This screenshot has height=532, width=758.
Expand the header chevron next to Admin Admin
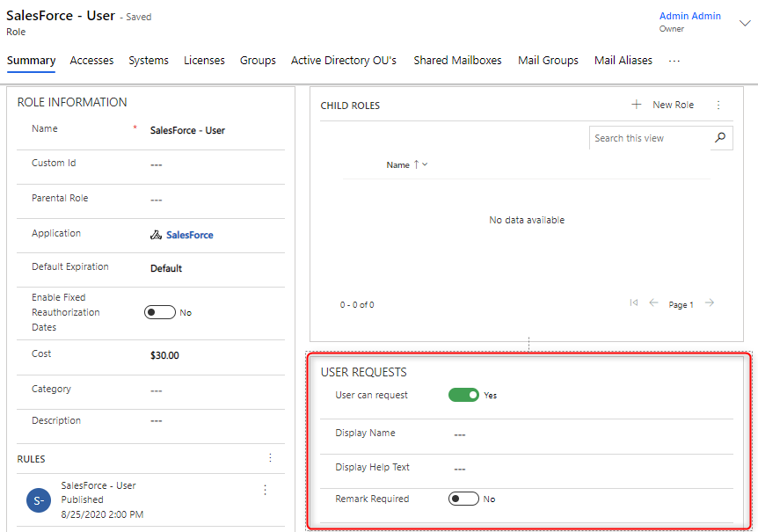(745, 23)
